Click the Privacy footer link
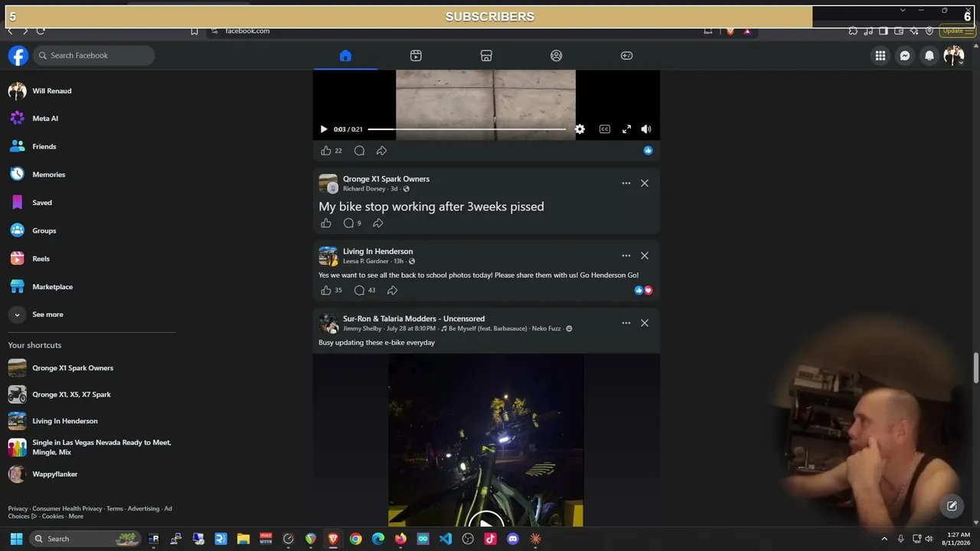The height and width of the screenshot is (551, 980). [x=18, y=509]
